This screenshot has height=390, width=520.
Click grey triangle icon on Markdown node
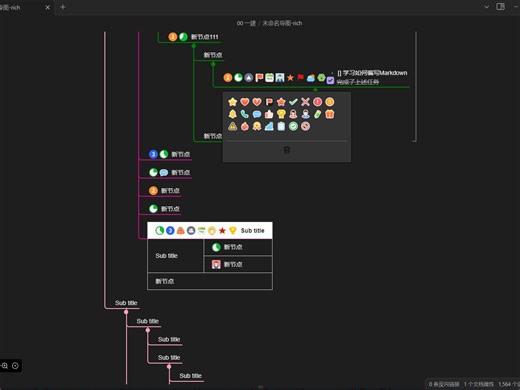coord(249,78)
